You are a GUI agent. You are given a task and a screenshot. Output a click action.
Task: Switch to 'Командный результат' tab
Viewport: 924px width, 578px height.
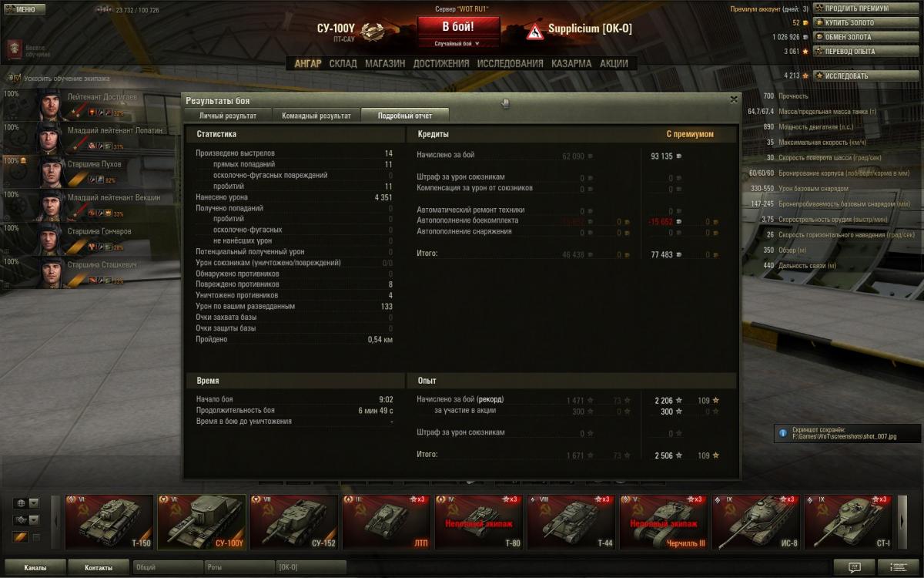coord(316,116)
